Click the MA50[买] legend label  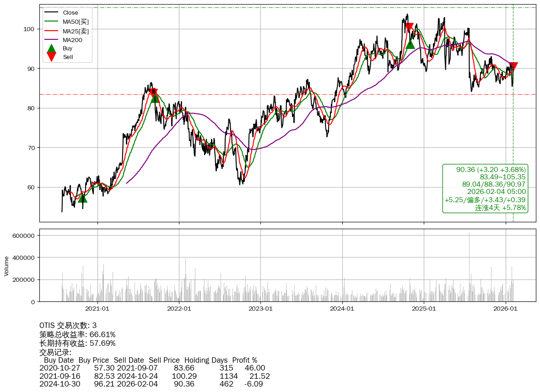(76, 22)
